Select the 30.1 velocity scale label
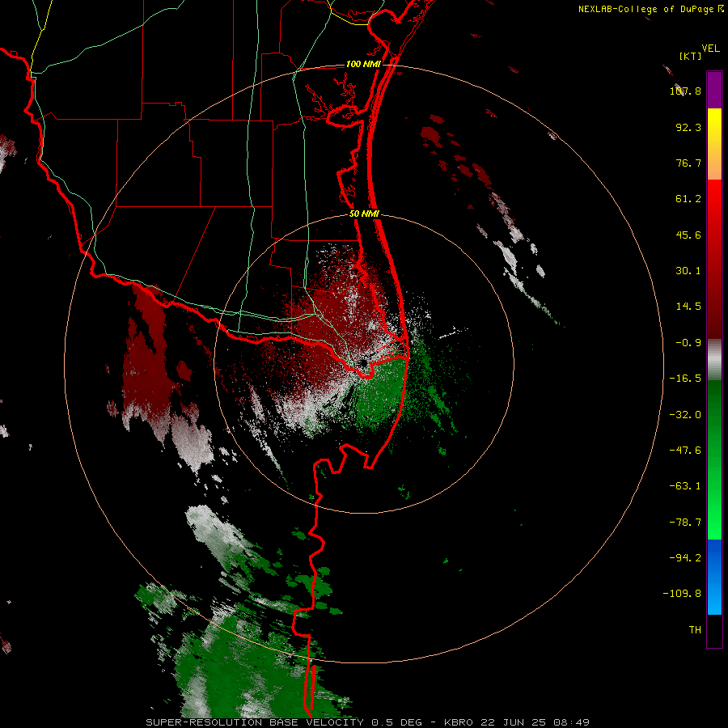728x728 pixels. point(688,271)
